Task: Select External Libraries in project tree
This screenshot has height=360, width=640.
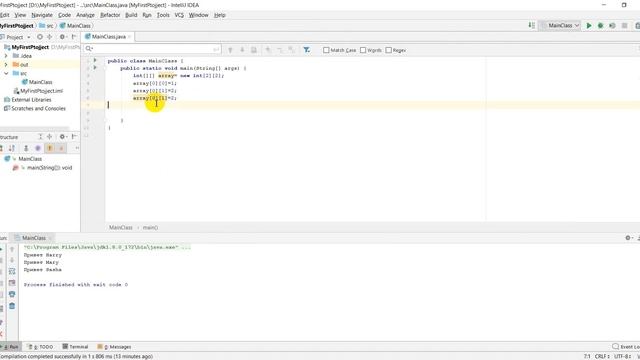Action: pyautogui.click(x=28, y=100)
